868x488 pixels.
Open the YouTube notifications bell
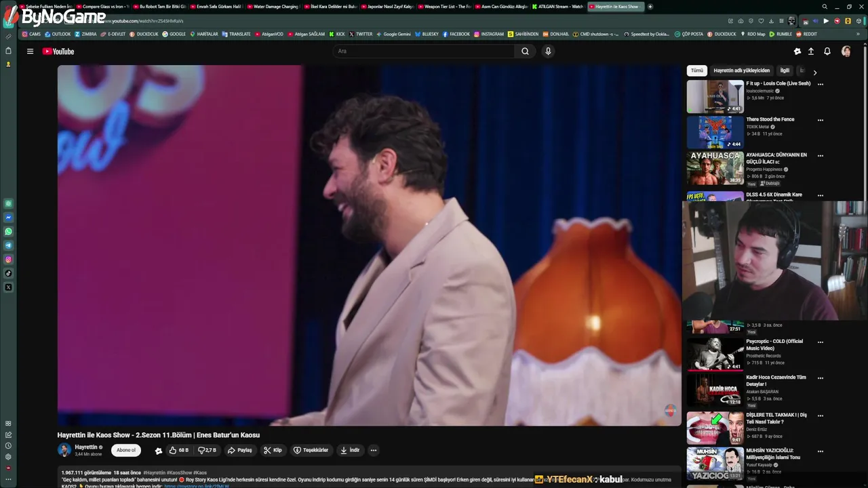[827, 52]
